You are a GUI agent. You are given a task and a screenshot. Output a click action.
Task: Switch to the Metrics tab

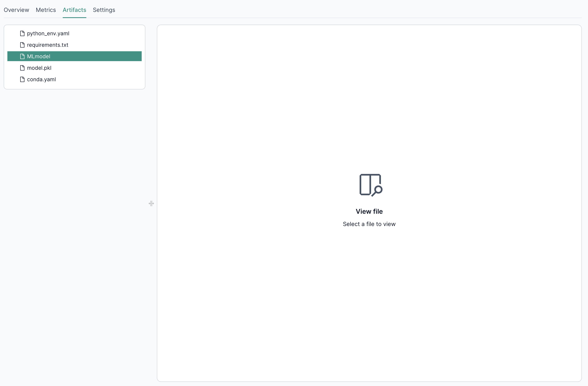46,10
